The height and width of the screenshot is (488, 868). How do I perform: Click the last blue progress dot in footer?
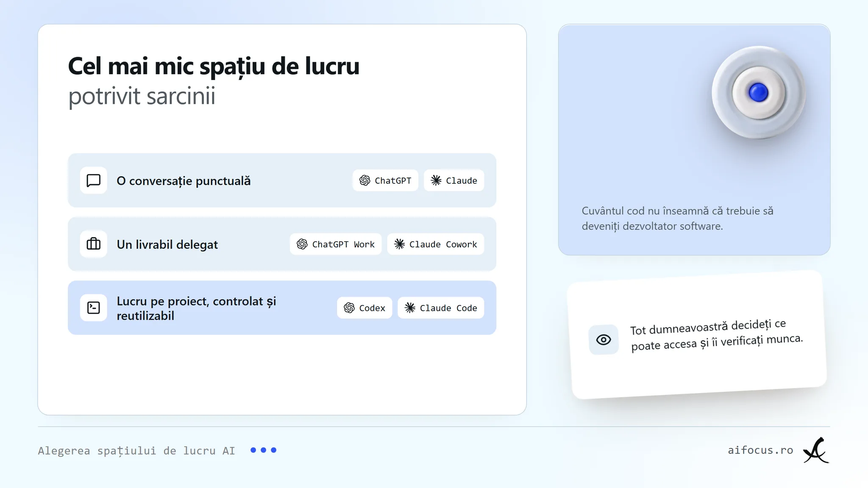[x=274, y=450]
